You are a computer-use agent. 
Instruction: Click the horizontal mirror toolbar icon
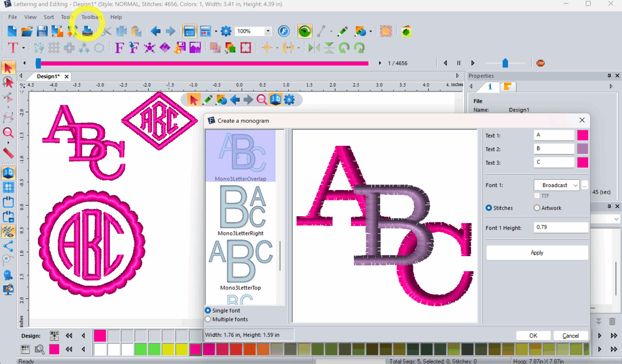point(314,47)
